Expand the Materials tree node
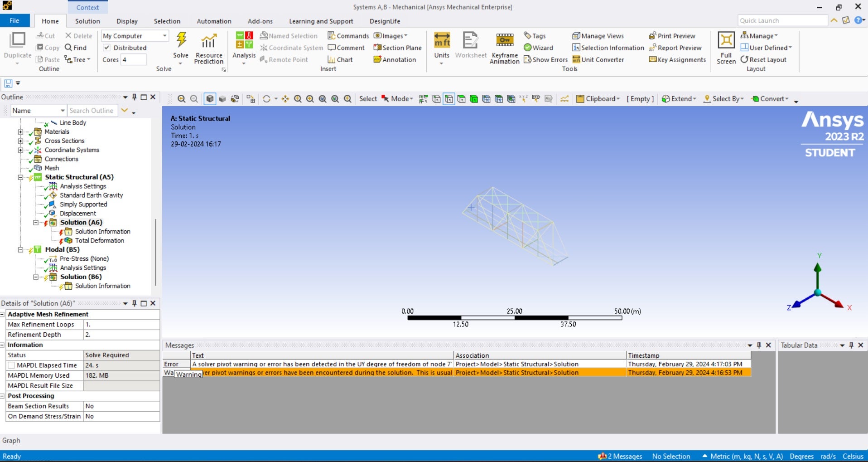 [x=20, y=132]
